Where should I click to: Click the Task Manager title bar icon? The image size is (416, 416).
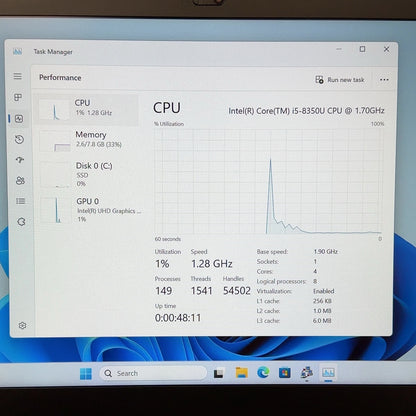point(17,51)
